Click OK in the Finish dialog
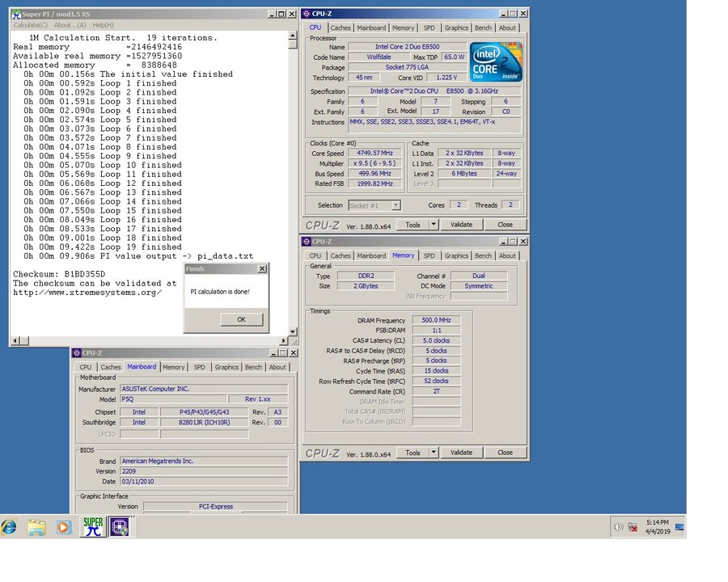The height and width of the screenshot is (582, 728). pos(241,319)
